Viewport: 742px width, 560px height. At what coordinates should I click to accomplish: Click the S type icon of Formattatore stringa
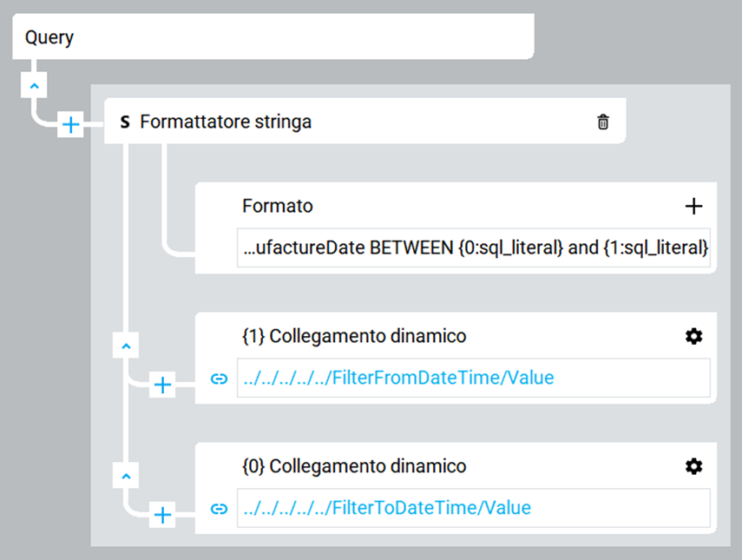125,122
